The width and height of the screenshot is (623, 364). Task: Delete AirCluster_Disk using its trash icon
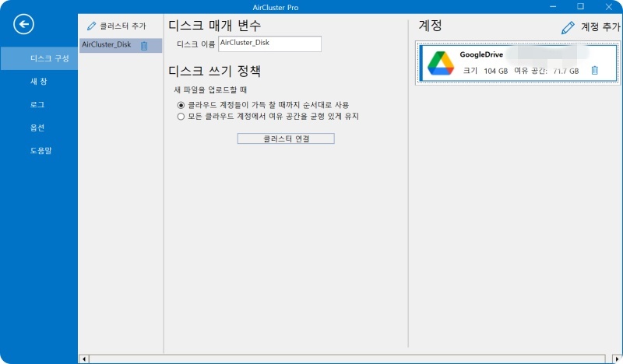pyautogui.click(x=144, y=46)
